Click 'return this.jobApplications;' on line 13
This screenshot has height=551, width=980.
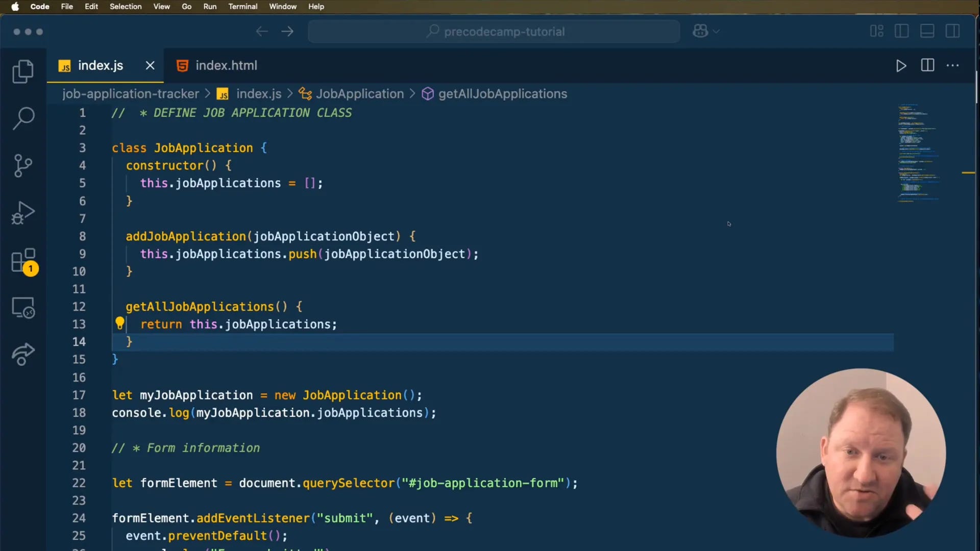[x=239, y=324]
